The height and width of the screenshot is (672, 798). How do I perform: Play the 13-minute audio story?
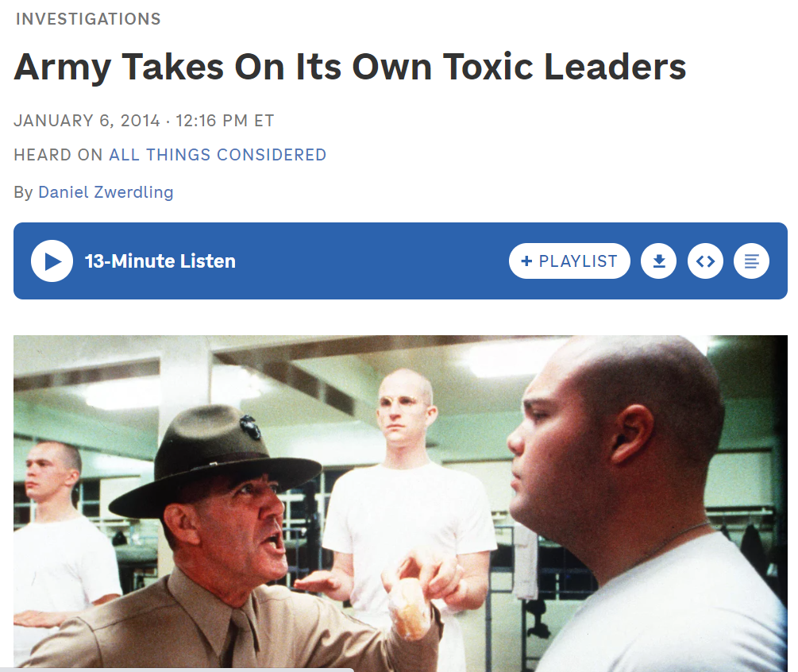click(52, 261)
